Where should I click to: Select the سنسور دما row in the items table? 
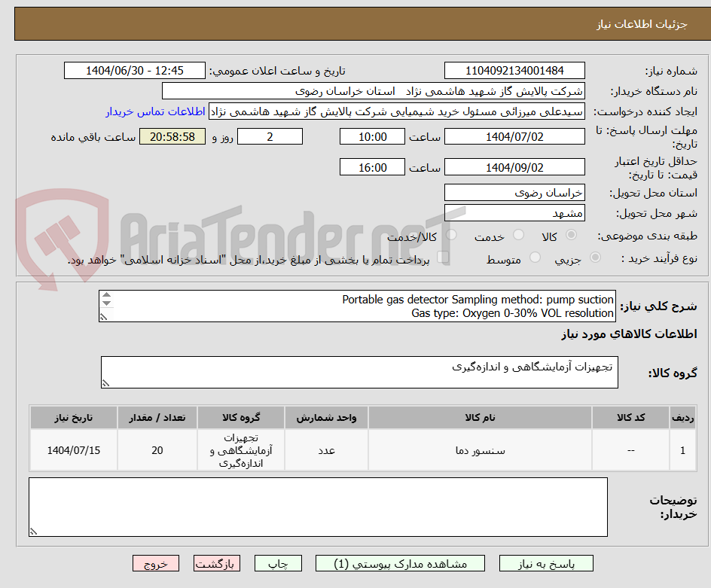click(480, 449)
